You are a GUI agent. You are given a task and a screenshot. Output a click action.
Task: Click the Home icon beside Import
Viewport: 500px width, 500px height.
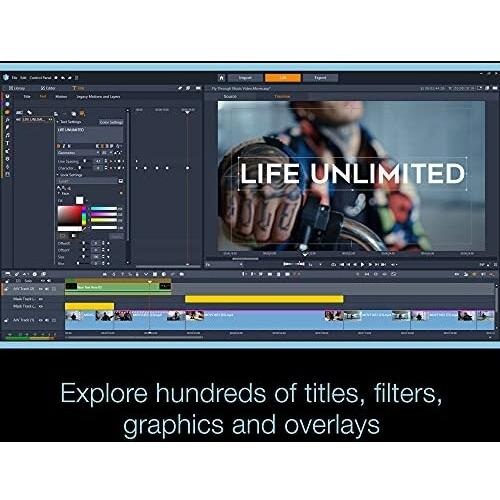click(x=221, y=78)
